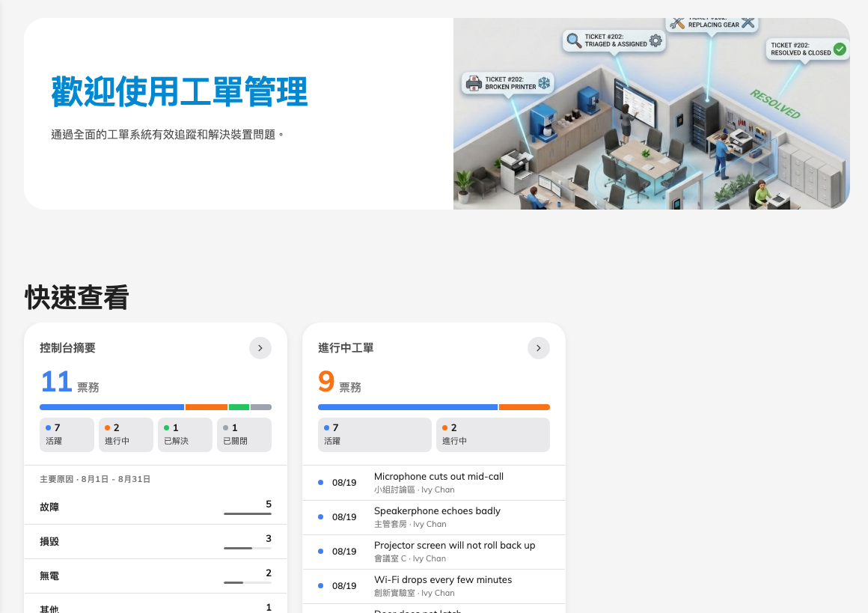Click the 主要原因 · 8月1日 - 8月31日 date label

coord(95,479)
